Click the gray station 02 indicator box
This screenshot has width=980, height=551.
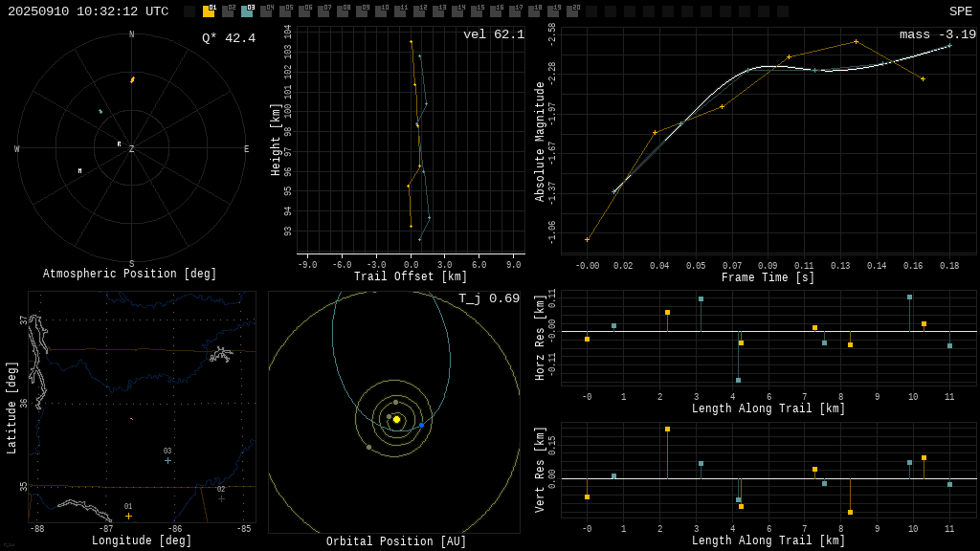[228, 11]
